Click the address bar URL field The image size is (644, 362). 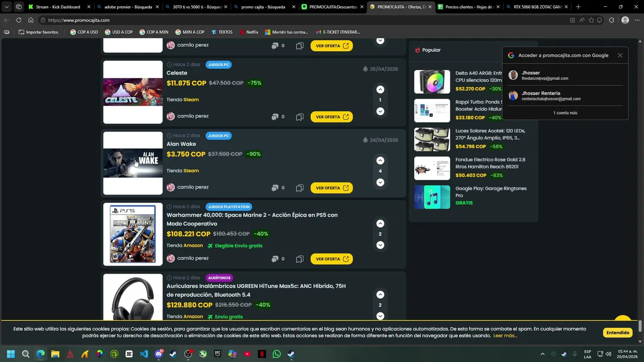point(302,20)
